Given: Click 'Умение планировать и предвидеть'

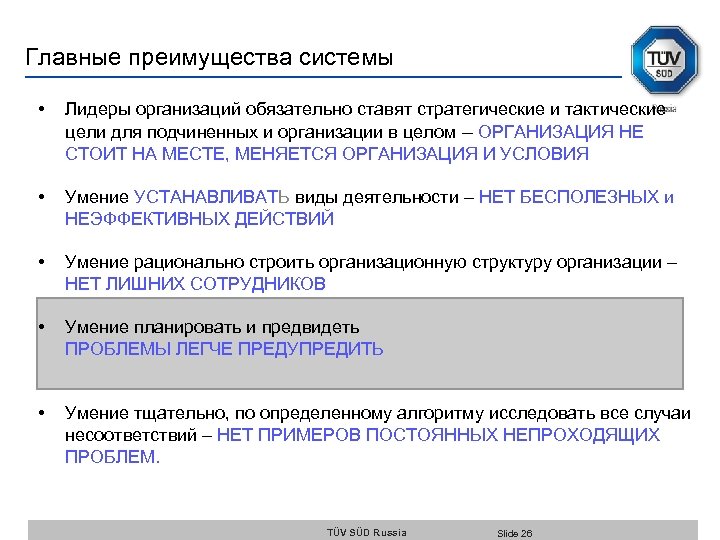Looking at the screenshot, I should (212, 327).
